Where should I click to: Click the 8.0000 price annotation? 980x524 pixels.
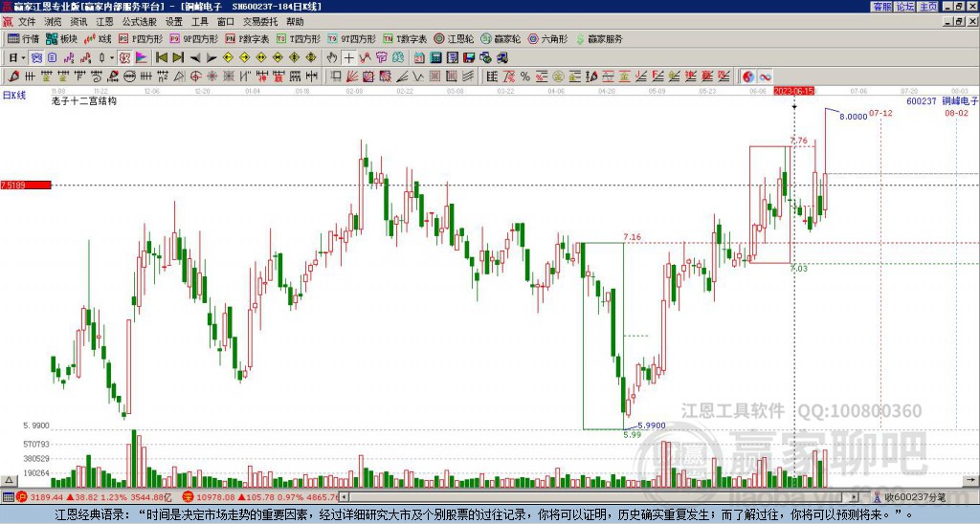pyautogui.click(x=853, y=117)
